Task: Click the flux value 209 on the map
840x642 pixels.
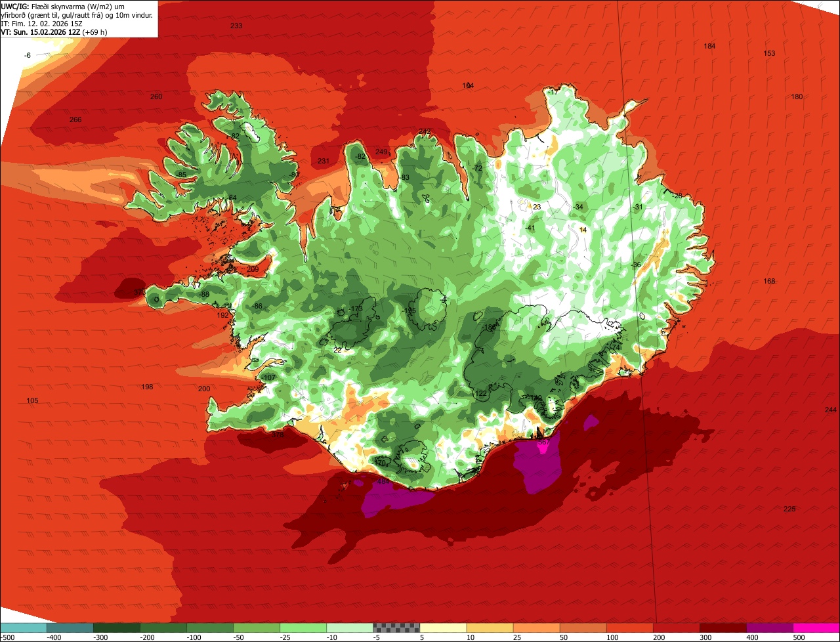Action: [x=253, y=269]
